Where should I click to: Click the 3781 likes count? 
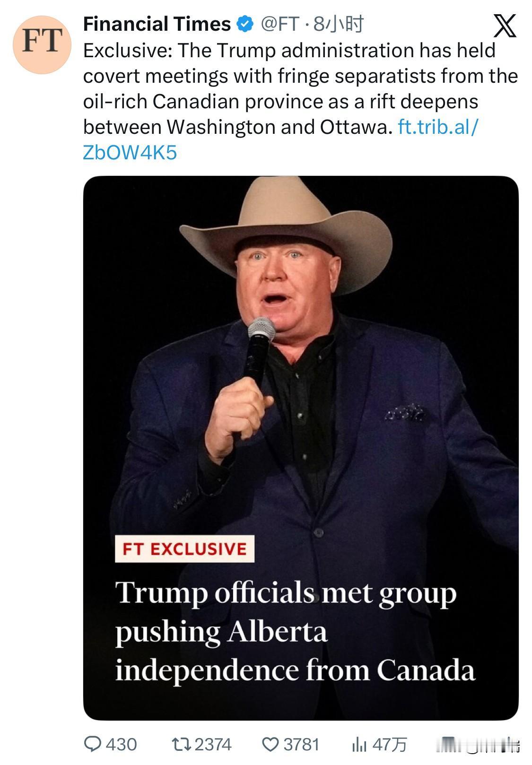coord(301,745)
